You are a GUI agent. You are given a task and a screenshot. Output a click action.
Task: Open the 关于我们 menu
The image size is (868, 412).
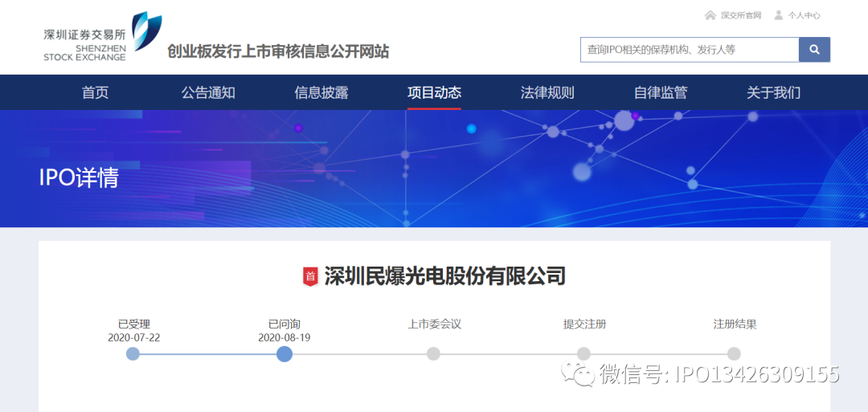click(x=773, y=92)
